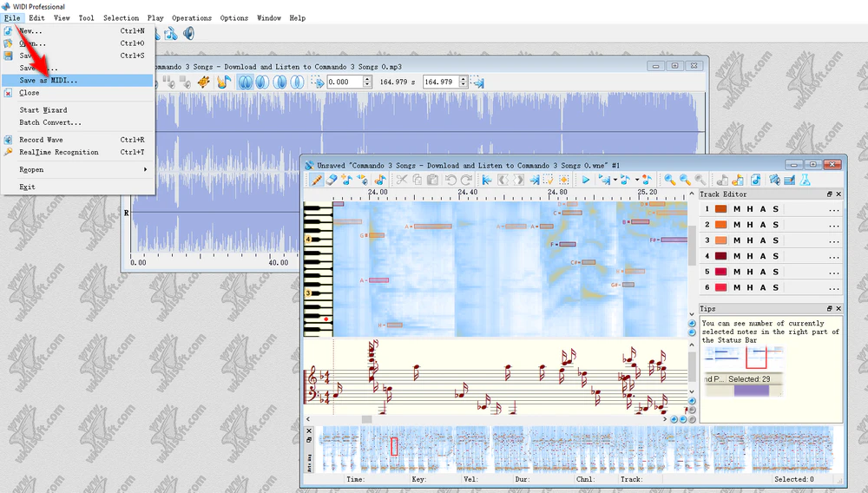Image resolution: width=868 pixels, height=493 pixels.
Task: Click the music note document icon
Action: [x=756, y=180]
